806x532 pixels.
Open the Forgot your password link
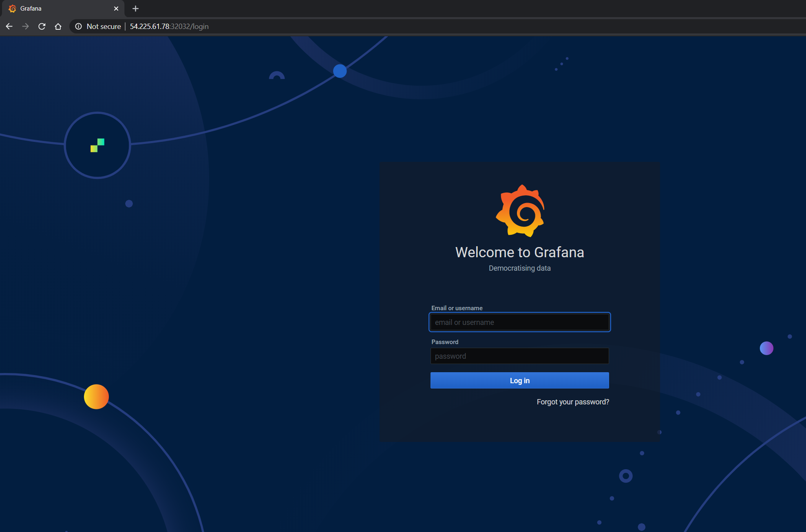[x=572, y=402]
